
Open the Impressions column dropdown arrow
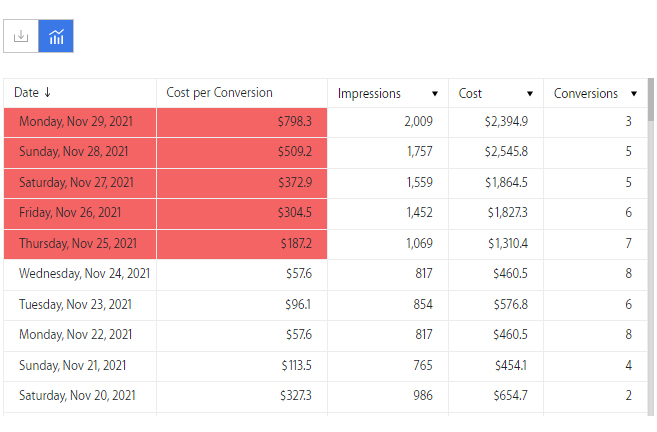click(x=435, y=93)
